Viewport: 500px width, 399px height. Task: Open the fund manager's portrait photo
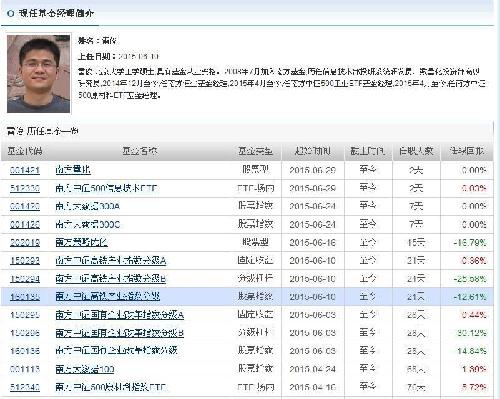point(39,74)
